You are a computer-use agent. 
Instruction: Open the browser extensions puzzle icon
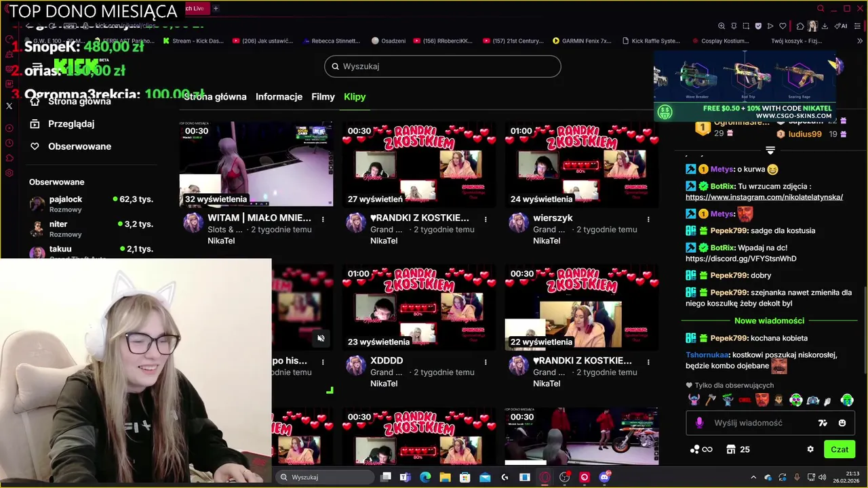pyautogui.click(x=800, y=26)
